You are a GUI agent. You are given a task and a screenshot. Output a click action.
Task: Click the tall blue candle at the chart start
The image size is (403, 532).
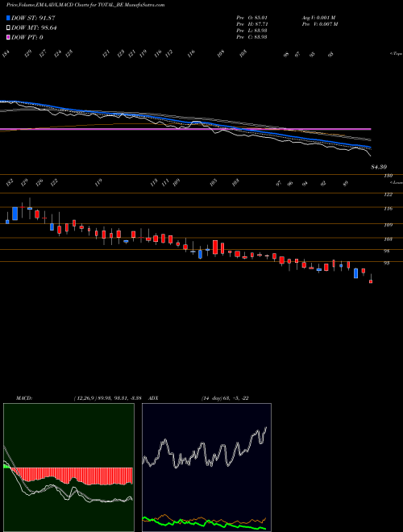(15, 214)
